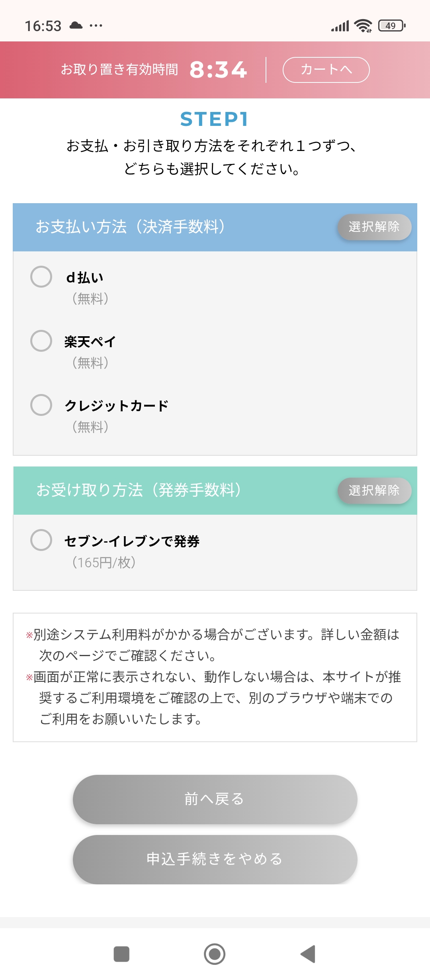The image size is (430, 980).
Task: Tap 申込手続きをやめる to cancel application
Action: click(215, 859)
